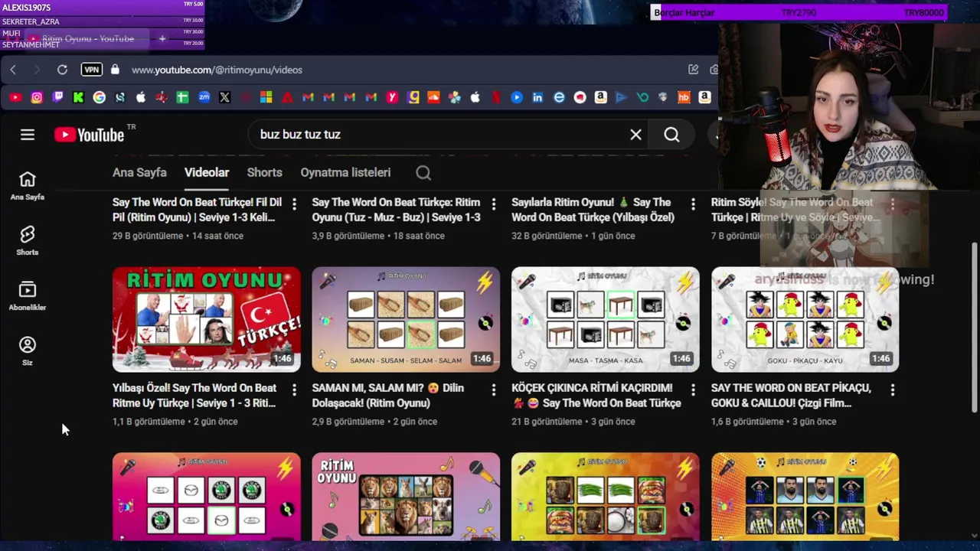Open the Netflix bookmark
This screenshot has height=551, width=980.
tap(496, 97)
